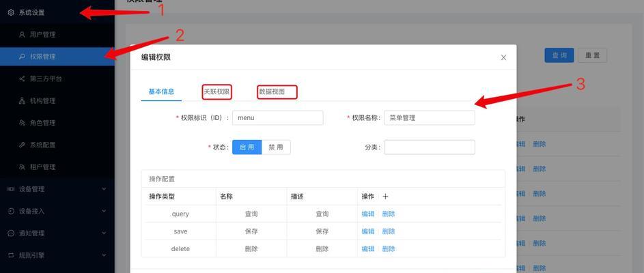Edit the delete operation row
Image resolution: width=644 pixels, height=273 pixels.
(x=368, y=249)
